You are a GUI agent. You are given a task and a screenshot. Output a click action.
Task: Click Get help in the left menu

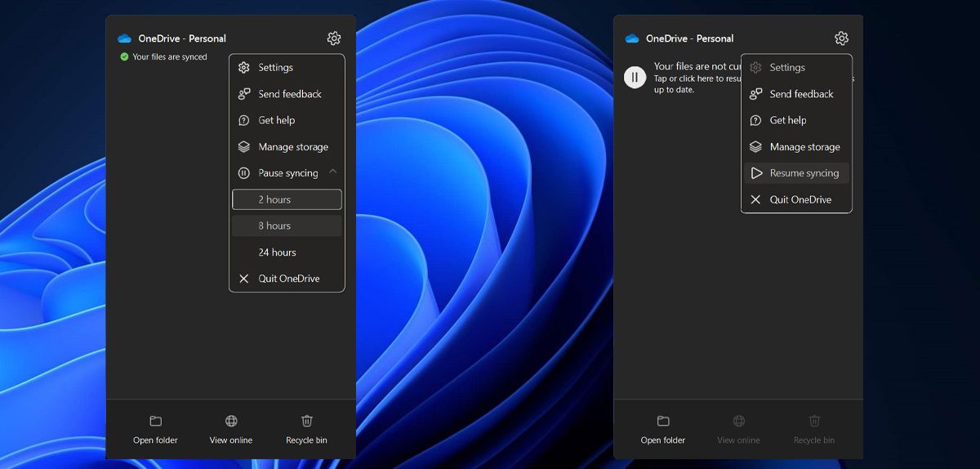[x=276, y=120]
